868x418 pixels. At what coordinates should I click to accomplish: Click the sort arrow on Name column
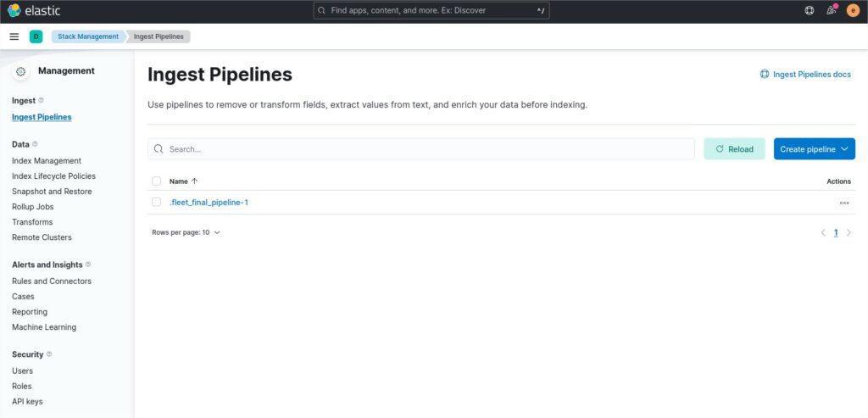tap(194, 181)
